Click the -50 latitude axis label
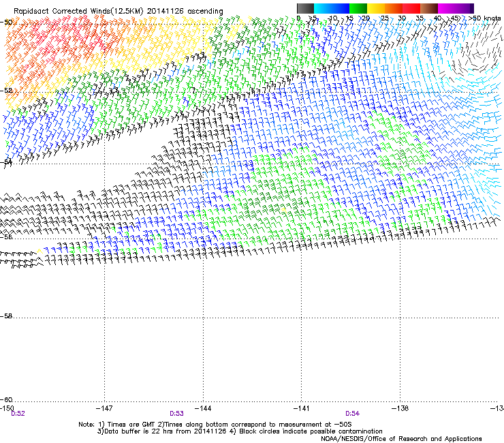 (x=6, y=22)
